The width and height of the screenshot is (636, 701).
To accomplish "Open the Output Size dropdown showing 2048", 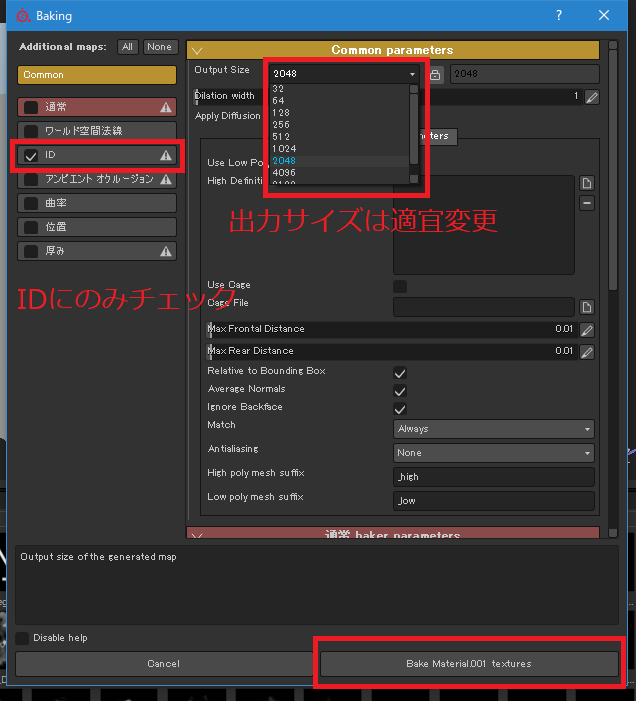I will pos(344,74).
